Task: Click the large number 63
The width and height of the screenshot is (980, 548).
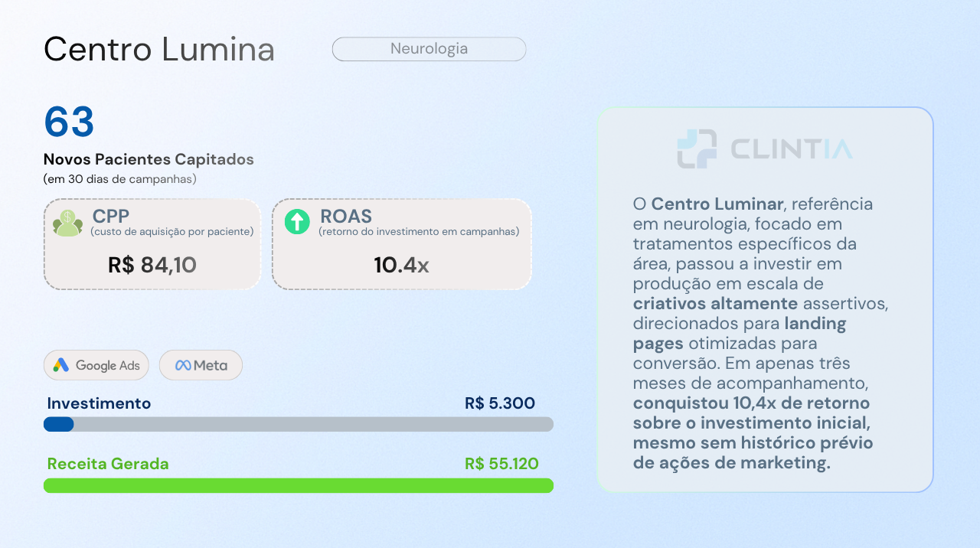Action: click(69, 122)
